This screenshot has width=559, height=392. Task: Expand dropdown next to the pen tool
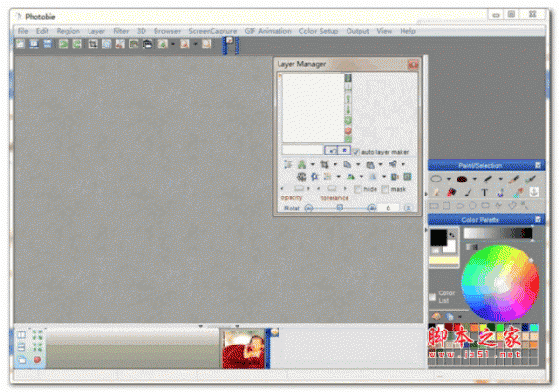pos(500,179)
